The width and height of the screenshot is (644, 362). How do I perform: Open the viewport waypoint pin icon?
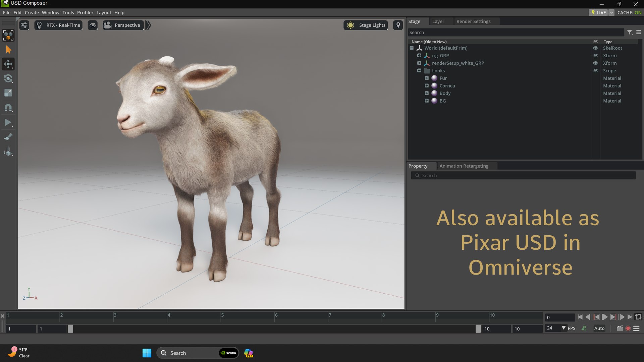coord(398,25)
